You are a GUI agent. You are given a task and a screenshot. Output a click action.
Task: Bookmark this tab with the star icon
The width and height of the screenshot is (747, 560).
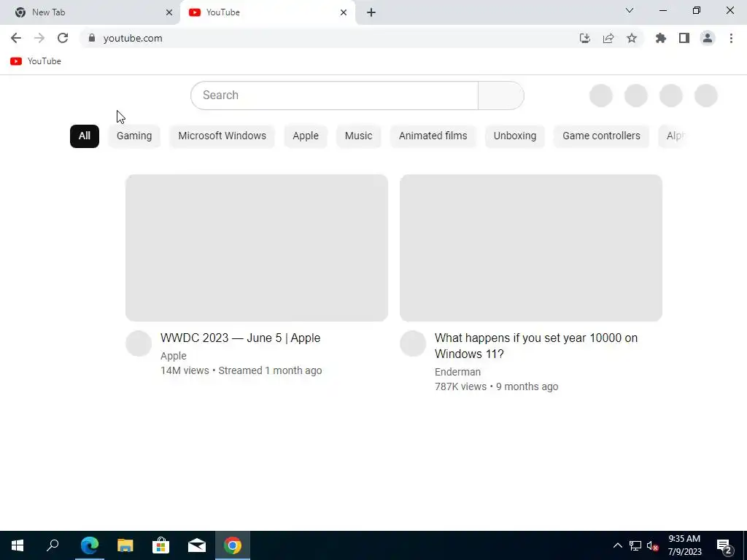click(632, 38)
